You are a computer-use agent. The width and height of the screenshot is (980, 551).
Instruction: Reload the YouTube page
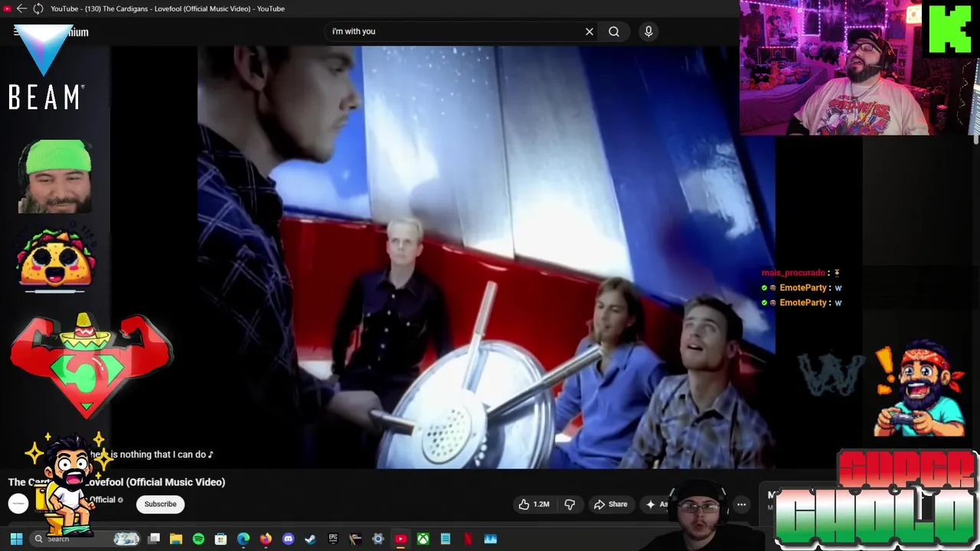[x=38, y=8]
